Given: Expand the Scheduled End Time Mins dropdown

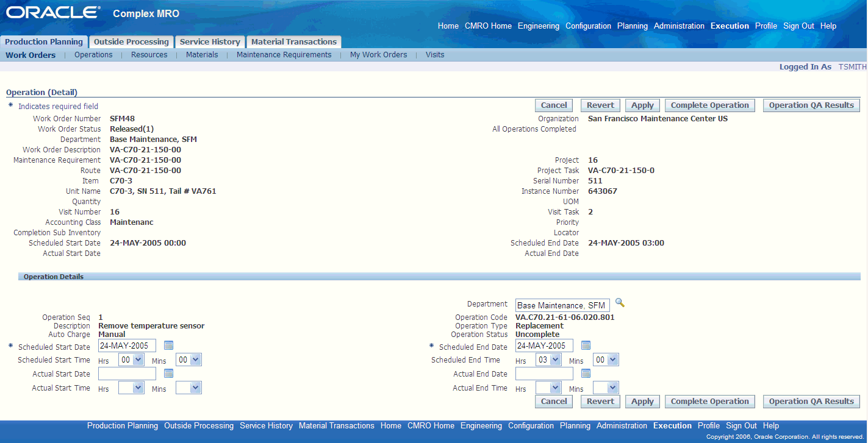Looking at the screenshot, I should point(606,360).
